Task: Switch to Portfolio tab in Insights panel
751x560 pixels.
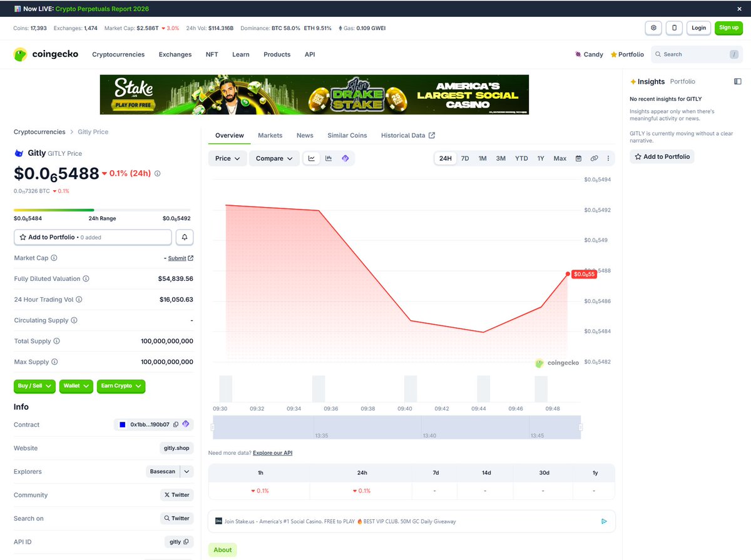Action: 683,81
